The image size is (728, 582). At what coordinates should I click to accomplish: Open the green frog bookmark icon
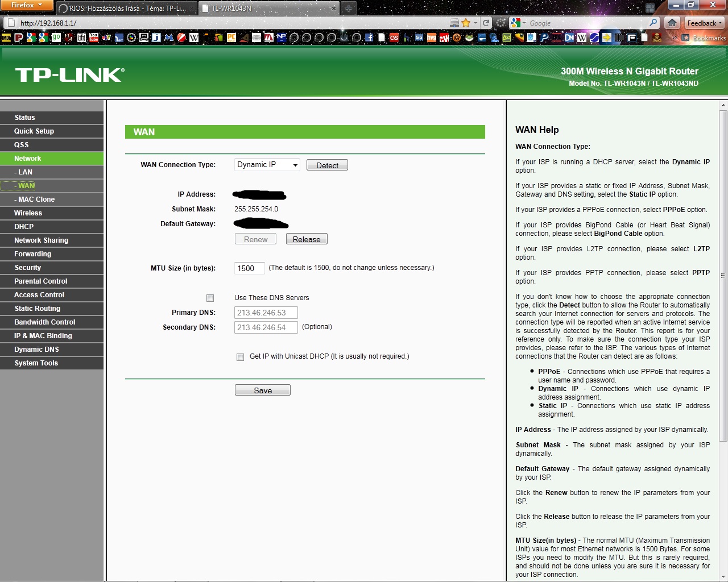pyautogui.click(x=469, y=38)
